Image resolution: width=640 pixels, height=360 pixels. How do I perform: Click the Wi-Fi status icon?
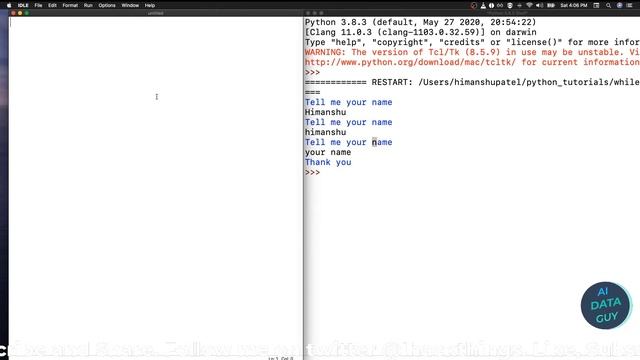(529, 5)
